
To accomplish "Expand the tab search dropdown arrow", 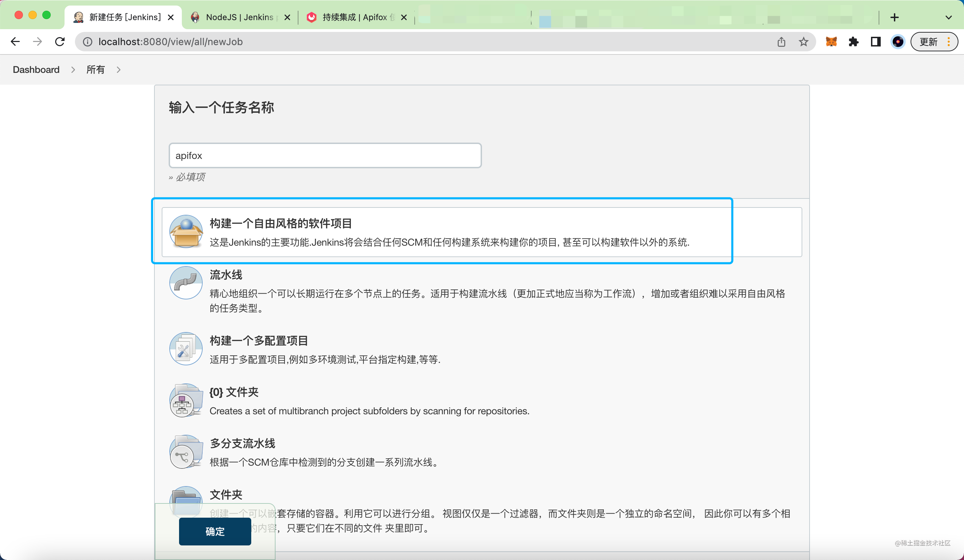I will click(948, 18).
